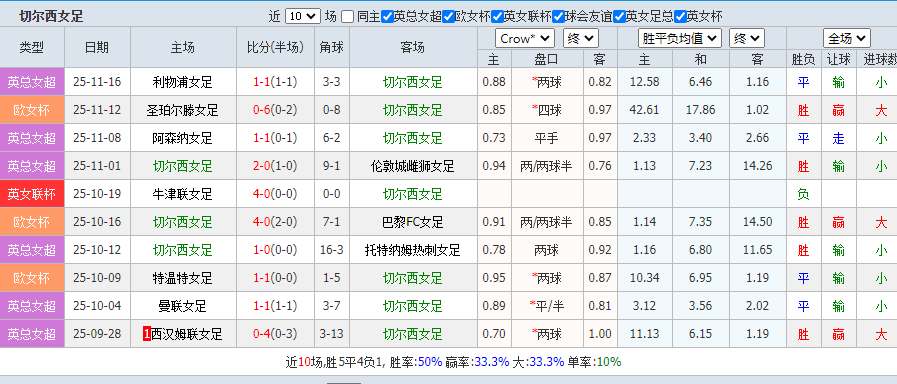The height and width of the screenshot is (384, 897).
Task: Click the red card 1 badge on 西汉姆联女足
Action: point(147,334)
